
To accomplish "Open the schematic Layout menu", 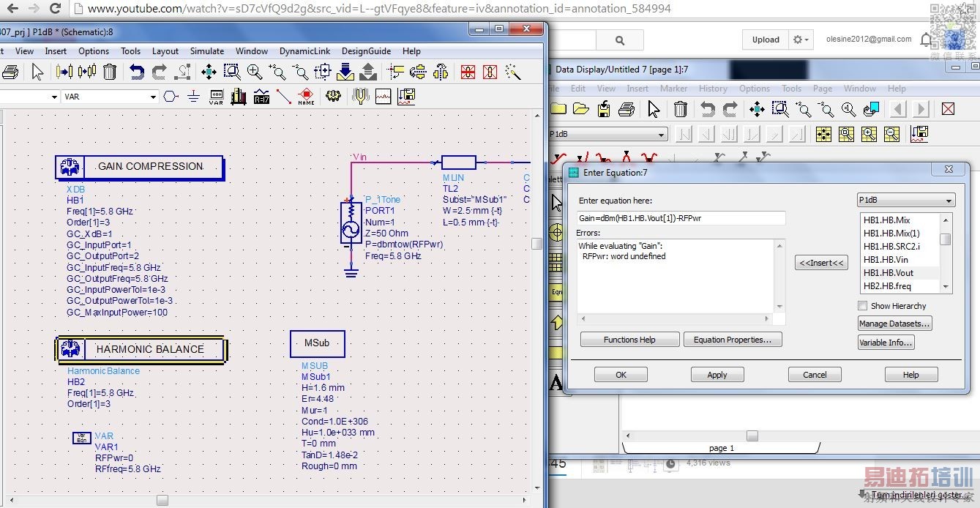I will tap(165, 51).
